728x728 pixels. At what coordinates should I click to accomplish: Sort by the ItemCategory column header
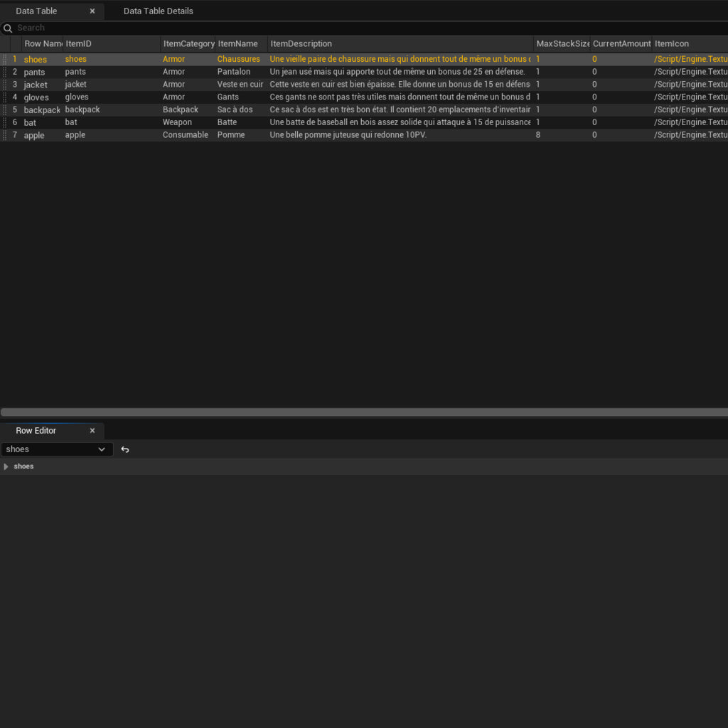click(188, 44)
